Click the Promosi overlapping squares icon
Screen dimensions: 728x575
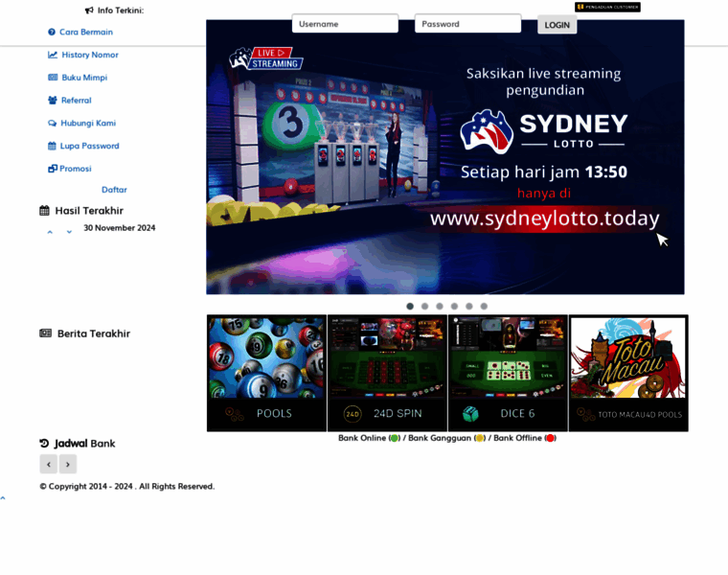tap(53, 169)
